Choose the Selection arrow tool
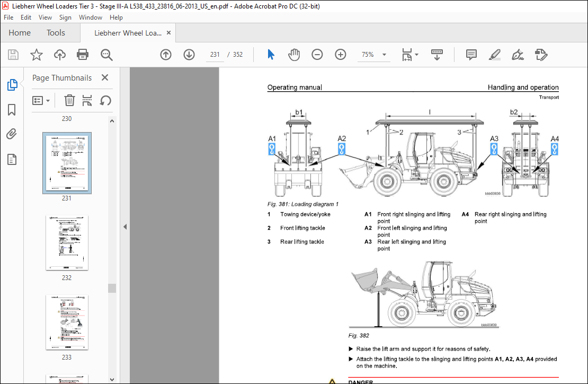The image size is (588, 384). point(271,55)
